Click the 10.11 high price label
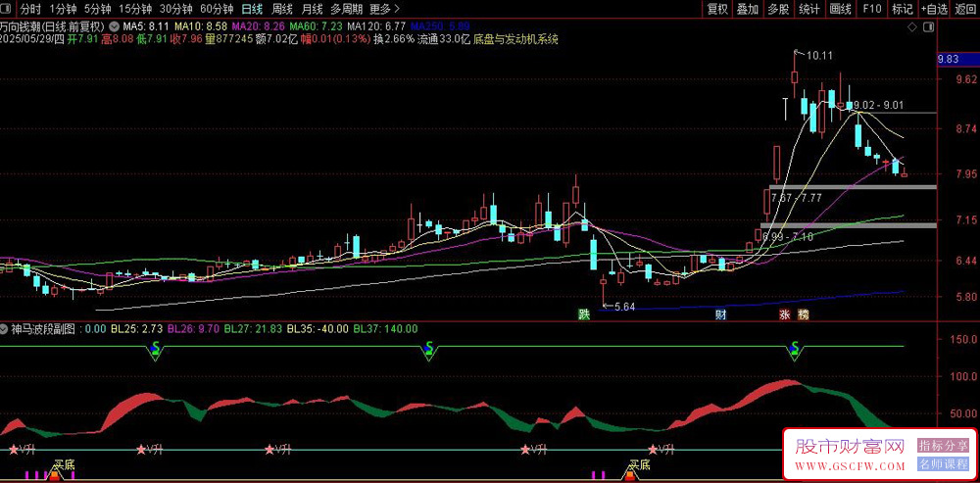980x483 pixels. [818, 56]
